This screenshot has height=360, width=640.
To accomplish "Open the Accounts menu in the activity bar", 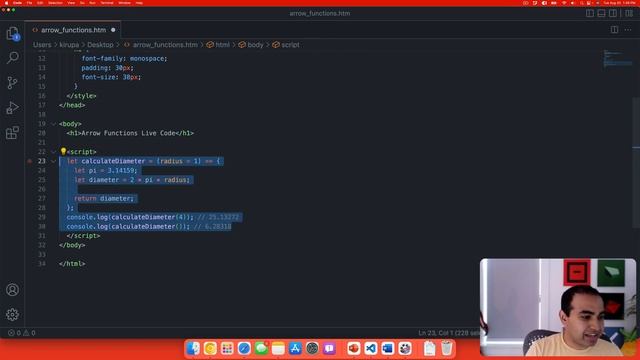I will [x=12, y=290].
